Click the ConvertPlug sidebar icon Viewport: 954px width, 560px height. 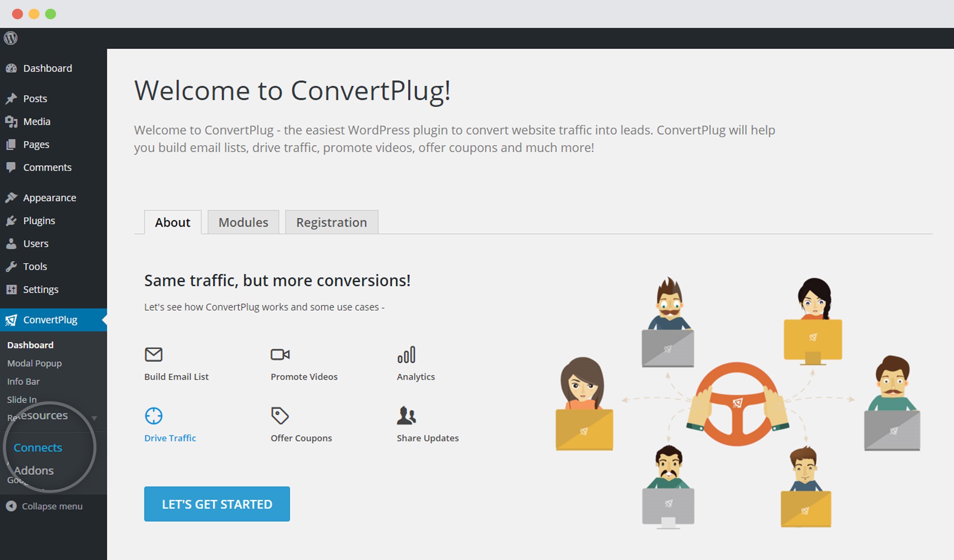(12, 320)
